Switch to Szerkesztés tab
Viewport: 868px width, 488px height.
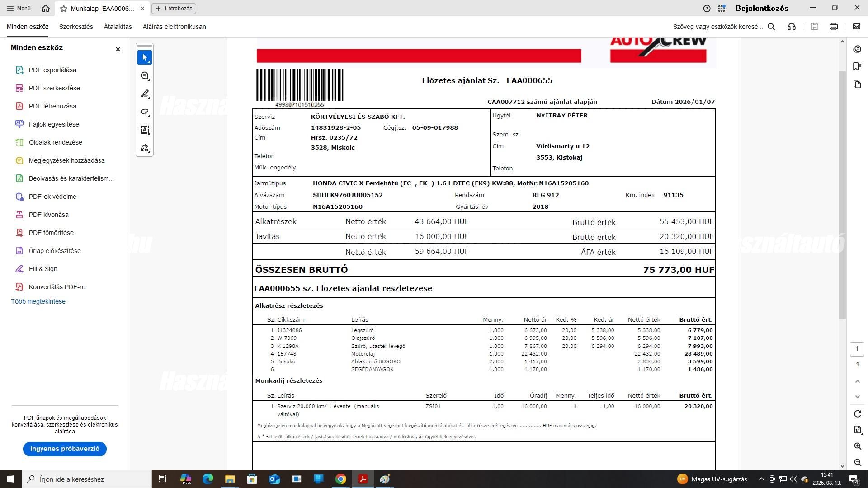[x=76, y=27]
